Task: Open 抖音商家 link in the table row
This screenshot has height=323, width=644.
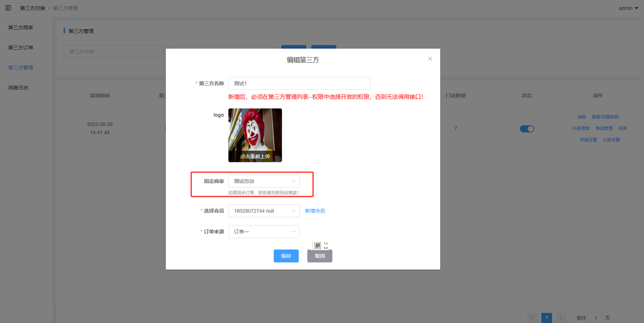Action: click(x=581, y=128)
